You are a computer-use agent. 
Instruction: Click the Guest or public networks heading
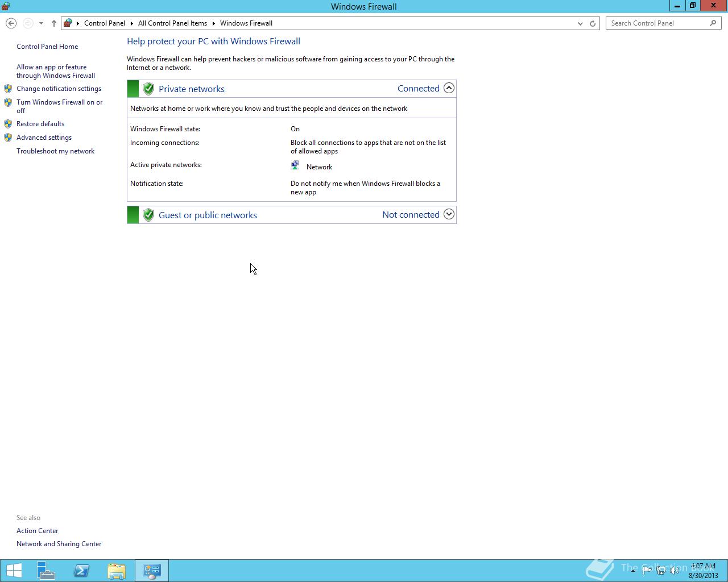click(208, 215)
